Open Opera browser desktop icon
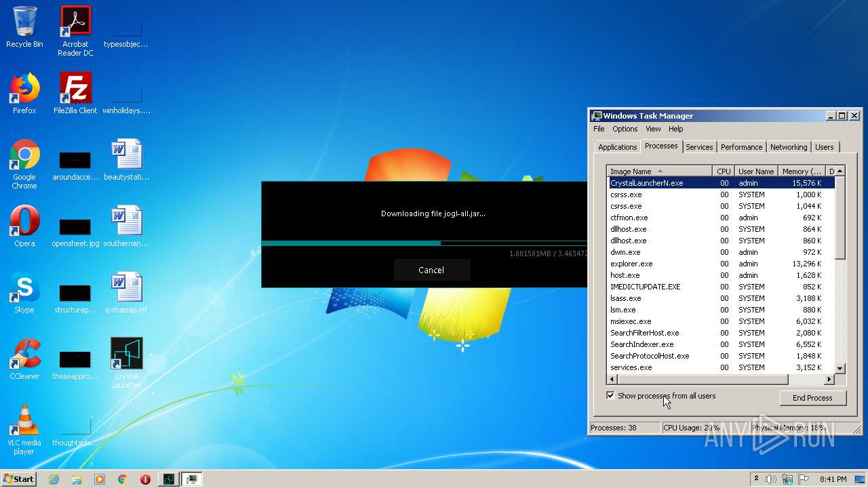Screen dimensions: 868x488 click(24, 226)
